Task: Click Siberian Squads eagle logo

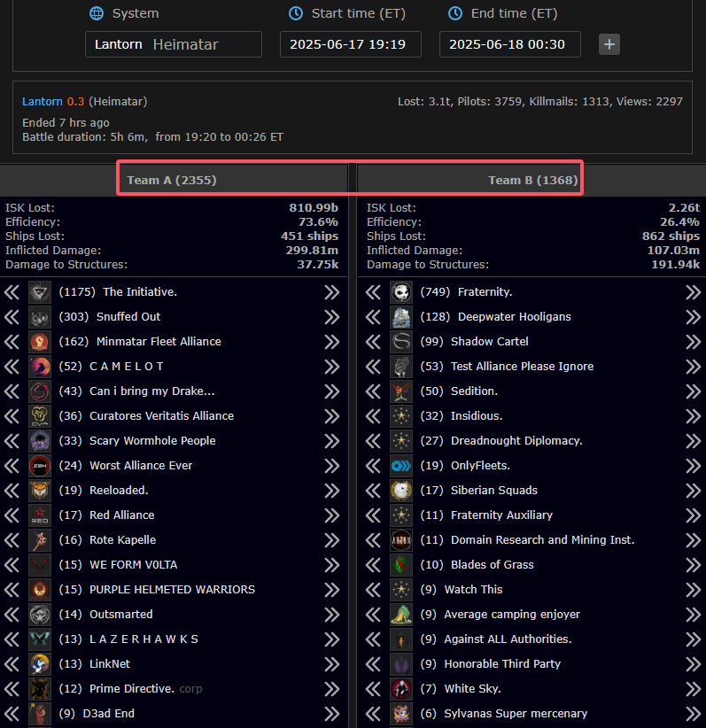Action: coord(401,491)
